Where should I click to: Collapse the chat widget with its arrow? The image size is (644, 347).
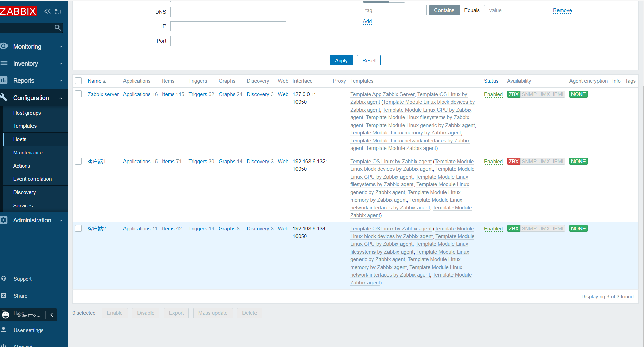point(52,315)
